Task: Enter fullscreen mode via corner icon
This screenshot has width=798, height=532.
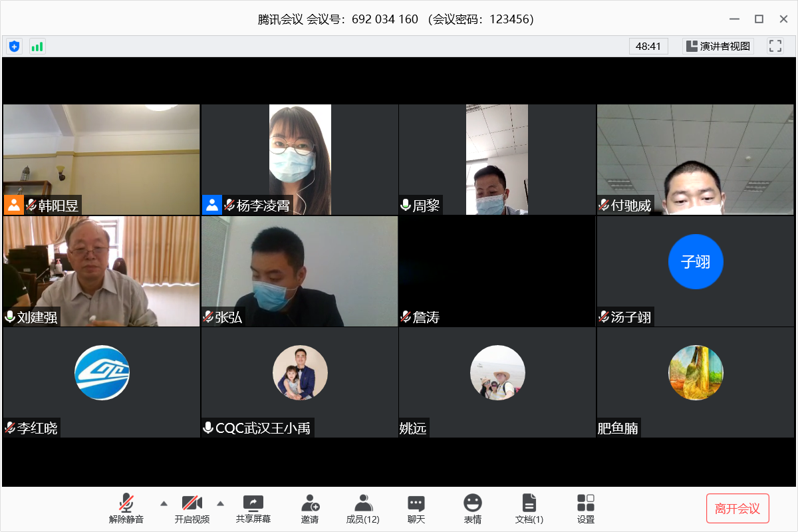Action: [x=775, y=46]
